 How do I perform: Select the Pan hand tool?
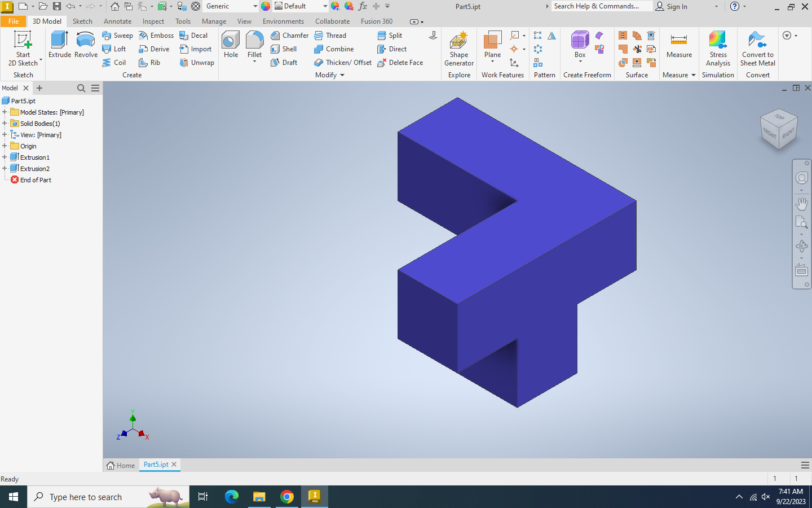801,203
